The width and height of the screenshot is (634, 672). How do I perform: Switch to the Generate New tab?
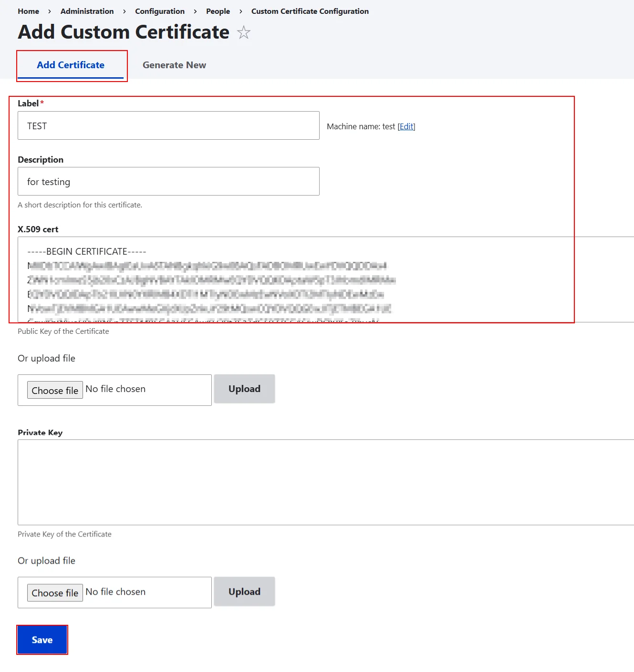pos(174,65)
